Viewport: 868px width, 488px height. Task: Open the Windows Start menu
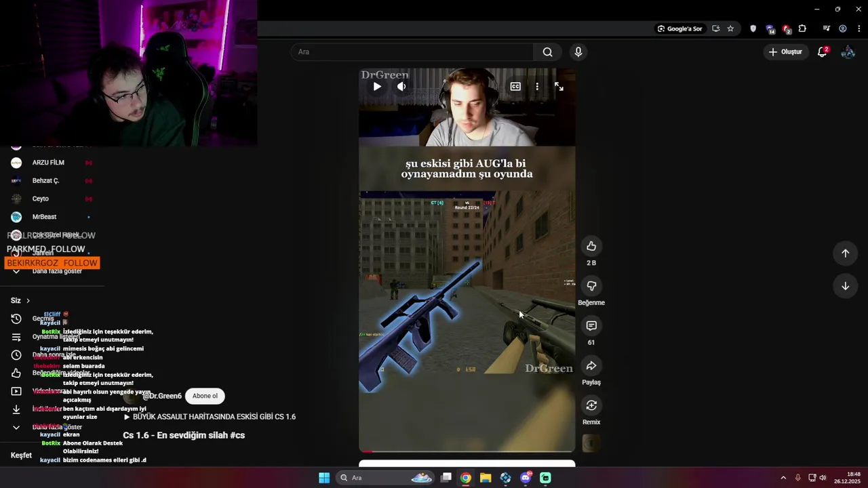[x=324, y=478]
